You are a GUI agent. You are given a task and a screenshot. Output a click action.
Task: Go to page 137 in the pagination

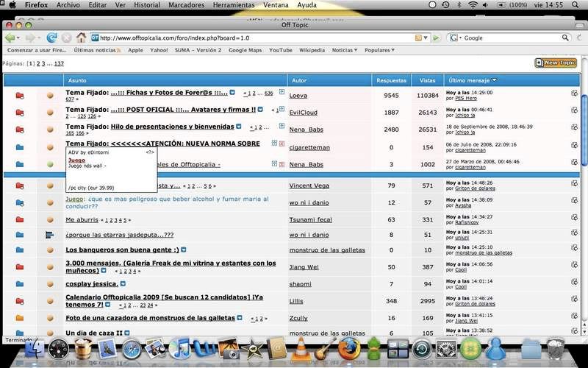pos(59,64)
